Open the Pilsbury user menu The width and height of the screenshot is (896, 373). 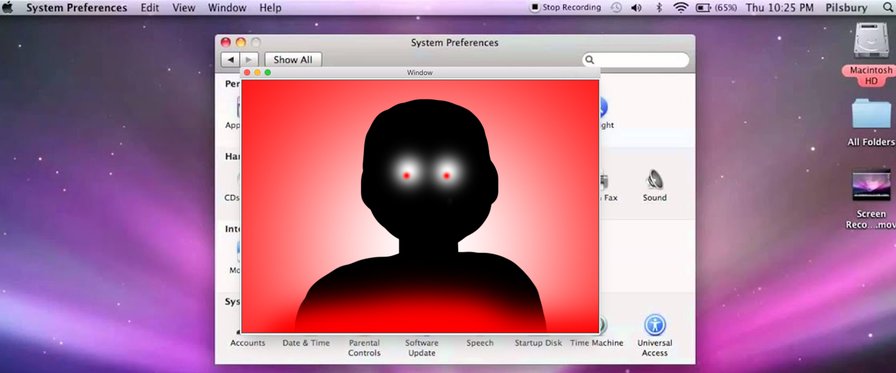pyautogui.click(x=845, y=7)
